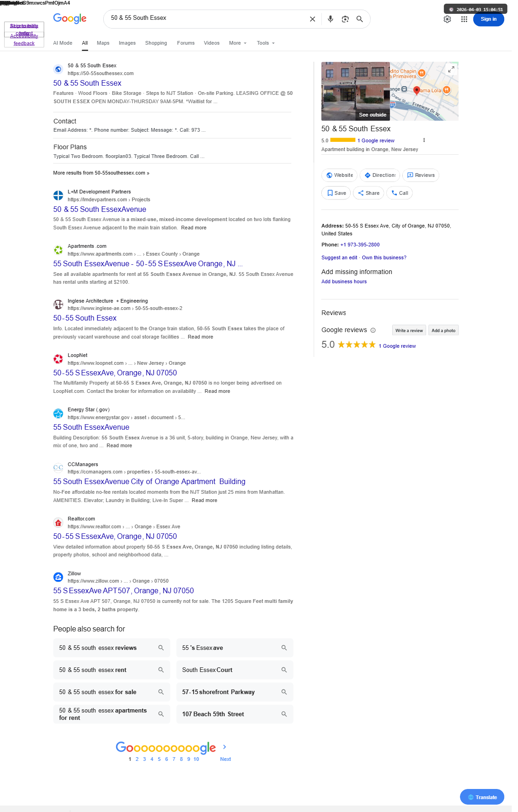Expand the More search filters dropdown
518x812 pixels.
[x=238, y=43]
